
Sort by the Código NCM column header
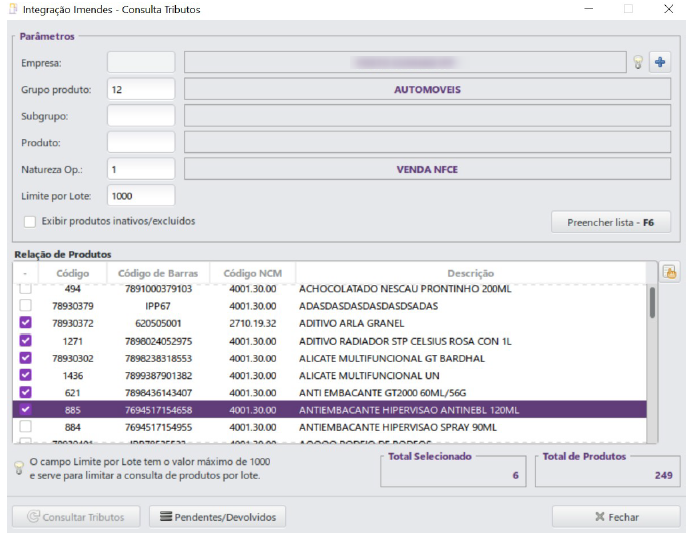[x=253, y=273]
